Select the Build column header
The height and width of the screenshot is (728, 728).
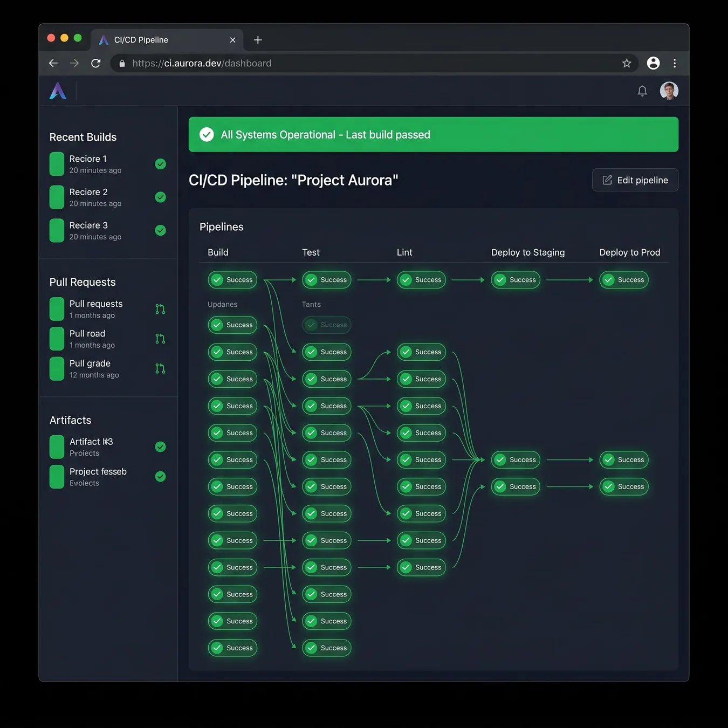[x=218, y=252]
